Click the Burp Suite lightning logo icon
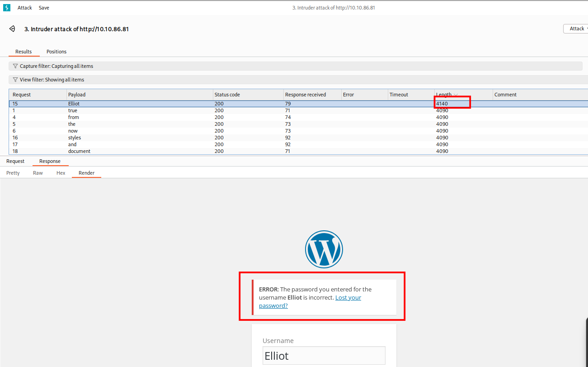588x367 pixels. click(6, 8)
